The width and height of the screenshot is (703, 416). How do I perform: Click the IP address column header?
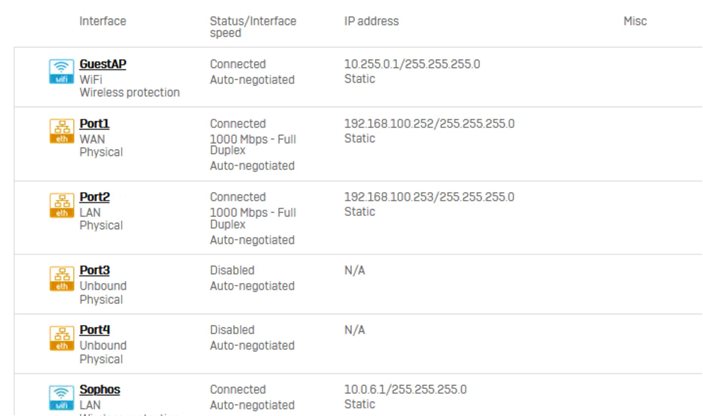tap(371, 21)
